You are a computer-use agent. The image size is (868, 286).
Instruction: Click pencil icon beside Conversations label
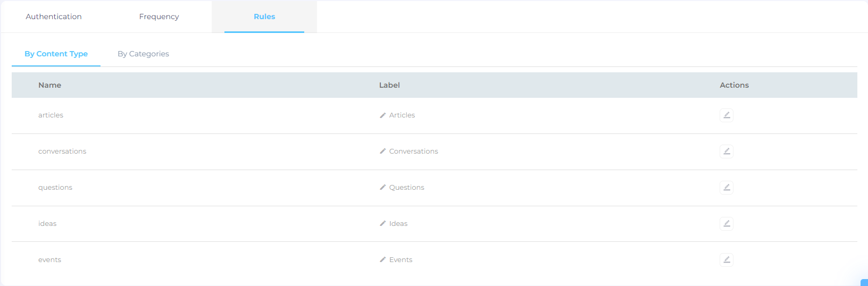pos(382,152)
